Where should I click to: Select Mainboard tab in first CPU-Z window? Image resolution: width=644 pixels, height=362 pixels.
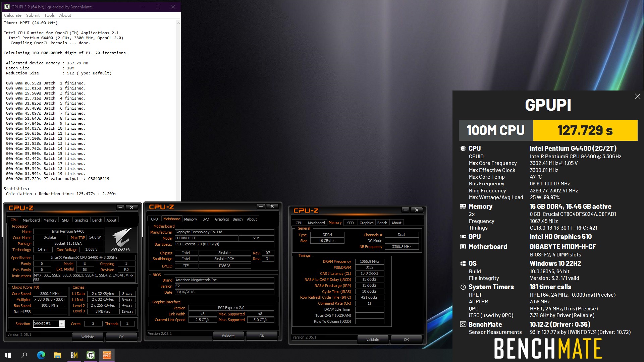(31, 220)
